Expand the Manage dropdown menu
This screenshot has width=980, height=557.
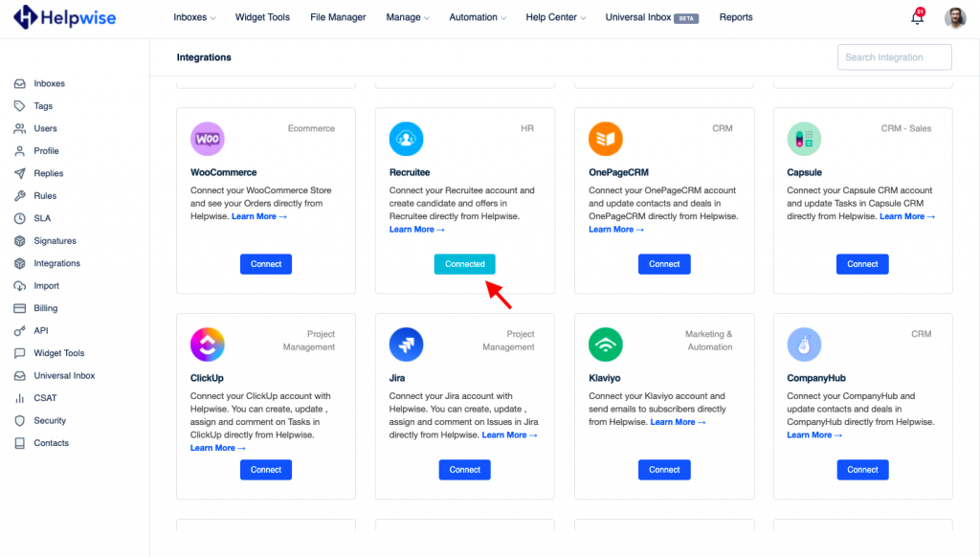[408, 17]
